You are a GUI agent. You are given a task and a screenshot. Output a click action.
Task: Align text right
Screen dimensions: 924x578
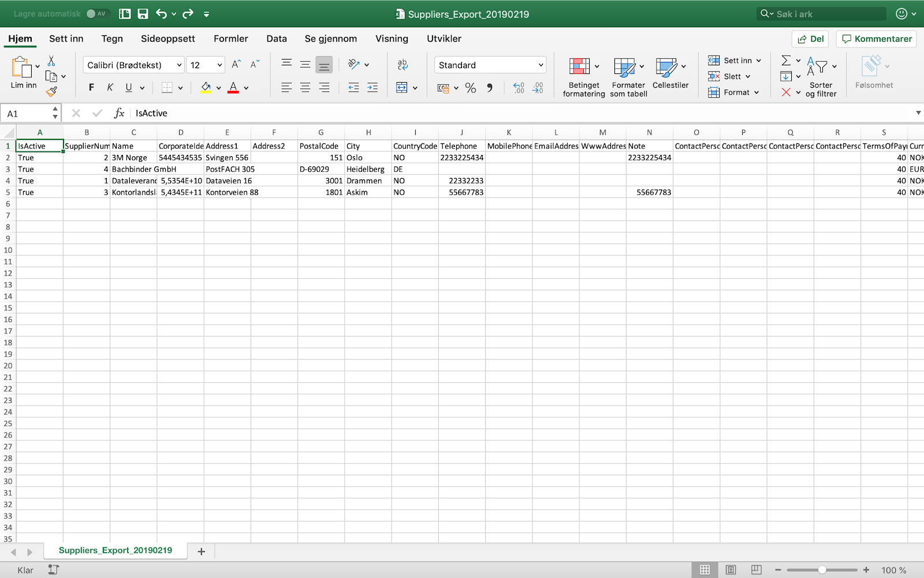324,87
